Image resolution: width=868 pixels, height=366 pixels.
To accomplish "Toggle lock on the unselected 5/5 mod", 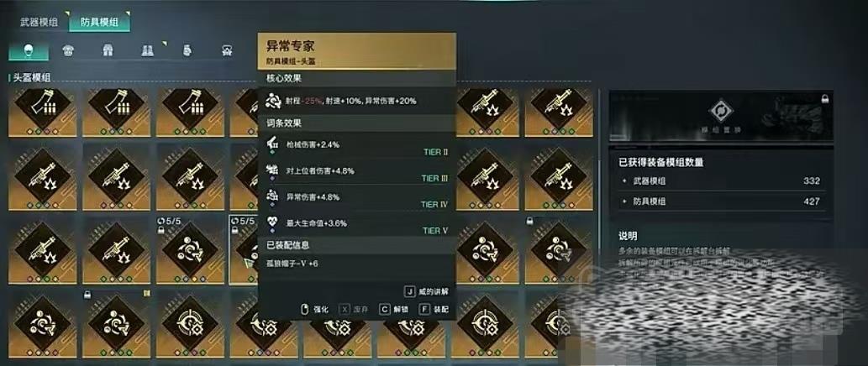I will point(161,231).
